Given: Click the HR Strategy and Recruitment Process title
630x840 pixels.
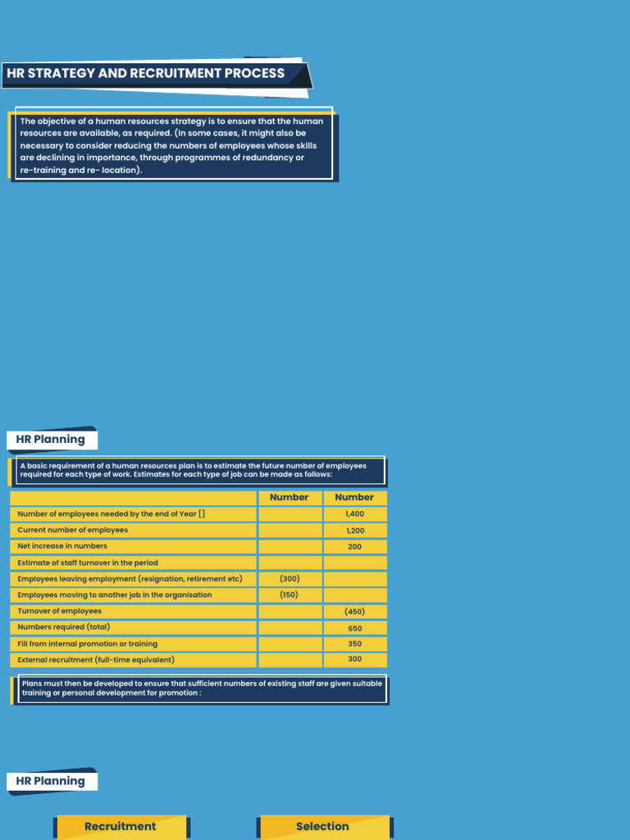Looking at the screenshot, I should 146,73.
